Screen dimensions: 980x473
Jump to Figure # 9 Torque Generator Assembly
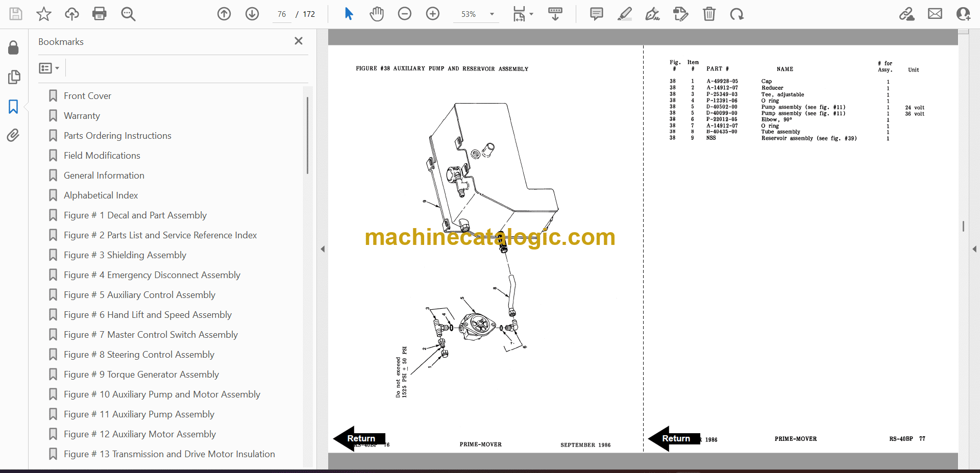pyautogui.click(x=141, y=375)
